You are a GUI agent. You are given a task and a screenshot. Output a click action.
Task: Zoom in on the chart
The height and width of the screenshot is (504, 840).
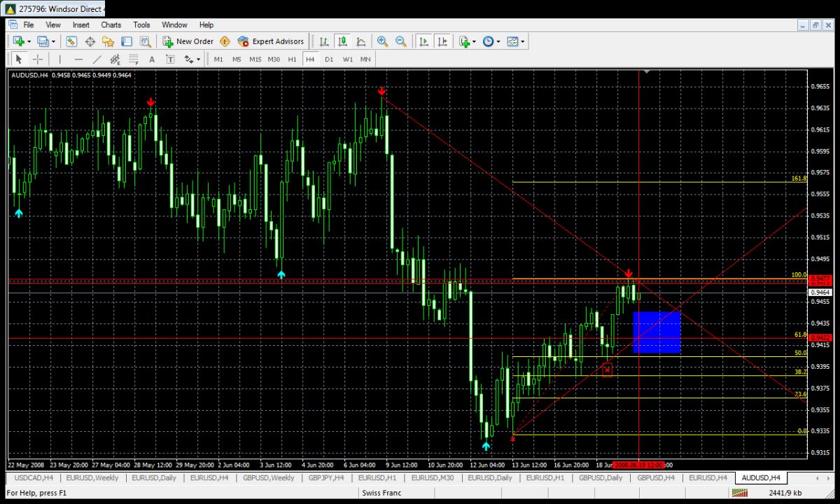pyautogui.click(x=382, y=41)
